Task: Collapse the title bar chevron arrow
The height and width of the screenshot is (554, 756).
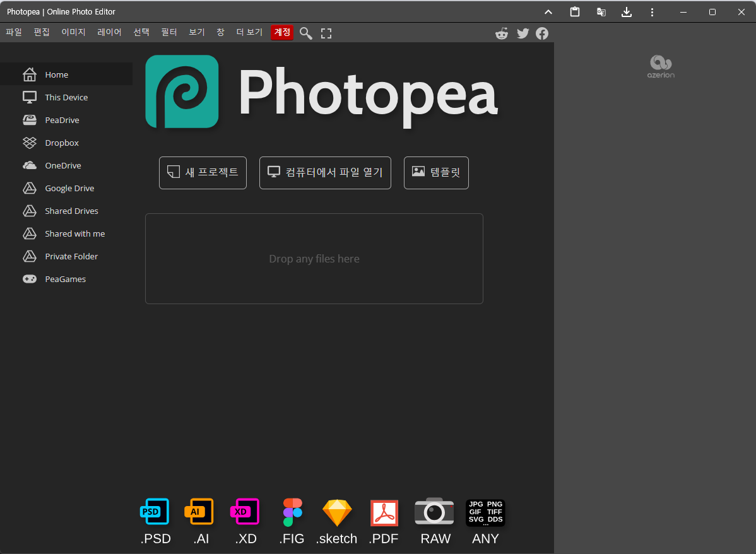Action: (548, 12)
